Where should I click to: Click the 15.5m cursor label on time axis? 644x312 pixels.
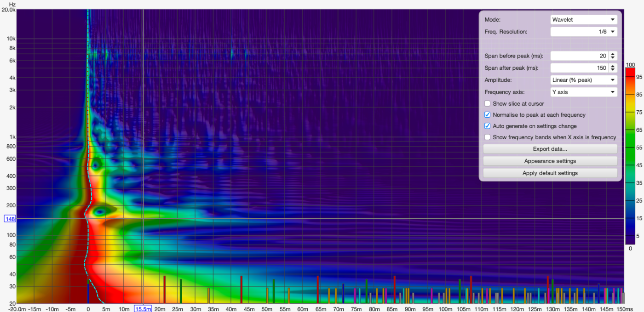click(143, 309)
